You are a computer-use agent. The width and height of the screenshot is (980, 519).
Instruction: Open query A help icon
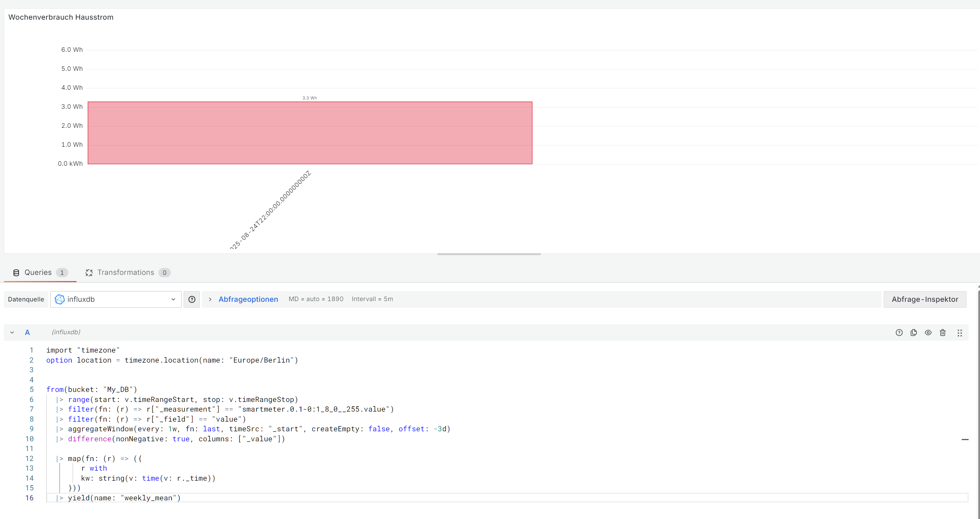pyautogui.click(x=899, y=333)
